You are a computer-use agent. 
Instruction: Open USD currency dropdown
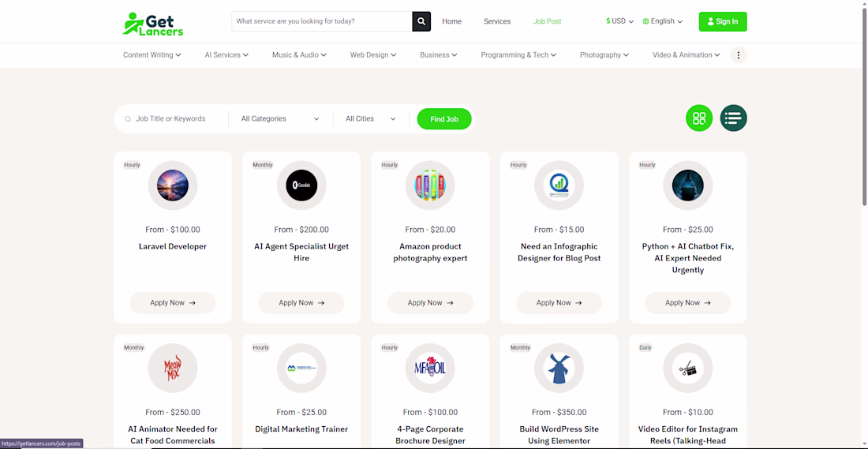tap(620, 21)
